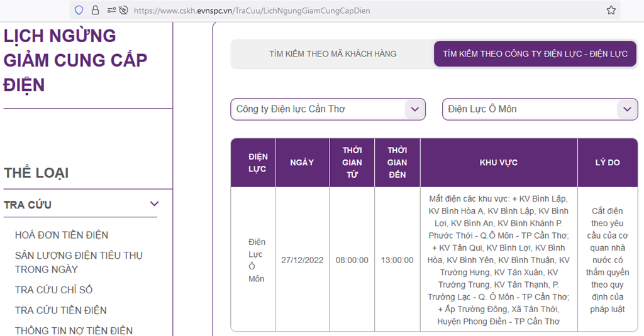This screenshot has width=644, height=336.
Task: Open Thông tin nợ tiền điện link
Action: [74, 330]
